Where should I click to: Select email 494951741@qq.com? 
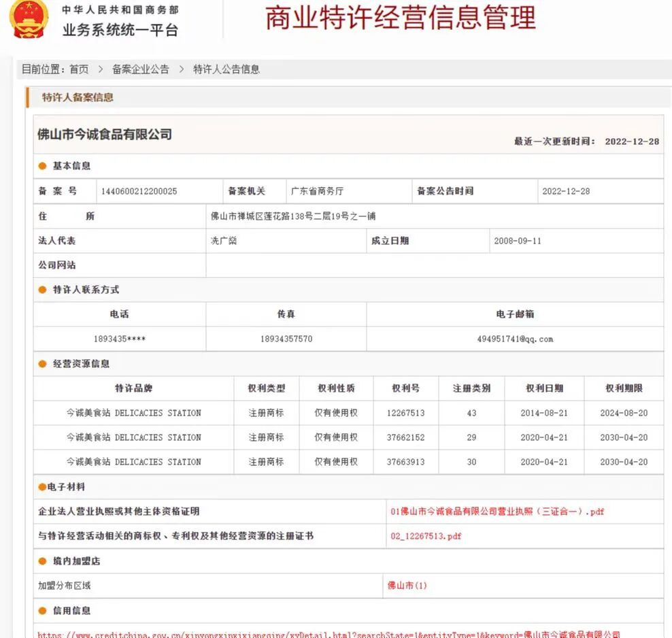515,339
